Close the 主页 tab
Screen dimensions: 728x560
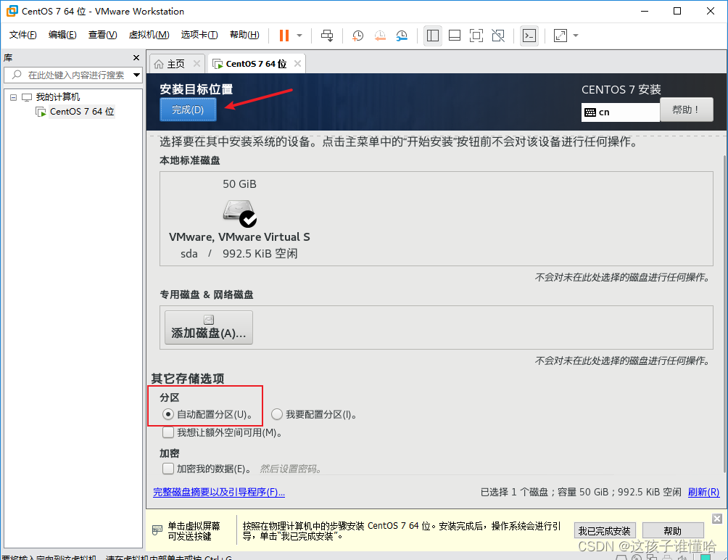click(x=197, y=64)
